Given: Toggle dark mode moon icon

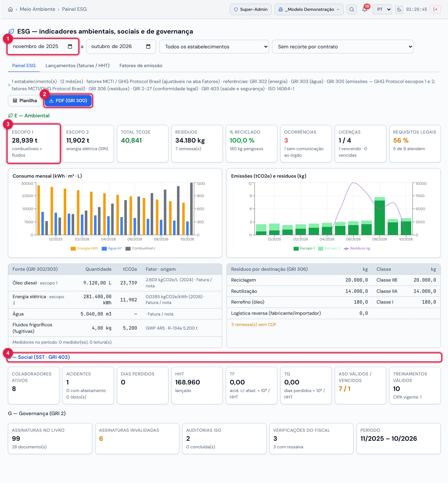Looking at the screenshot, I should [399, 9].
